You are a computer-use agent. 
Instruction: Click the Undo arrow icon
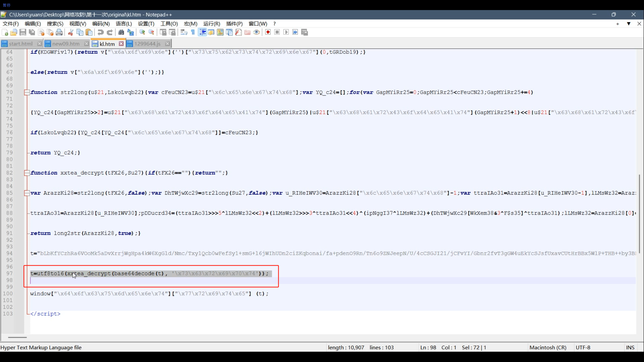101,32
